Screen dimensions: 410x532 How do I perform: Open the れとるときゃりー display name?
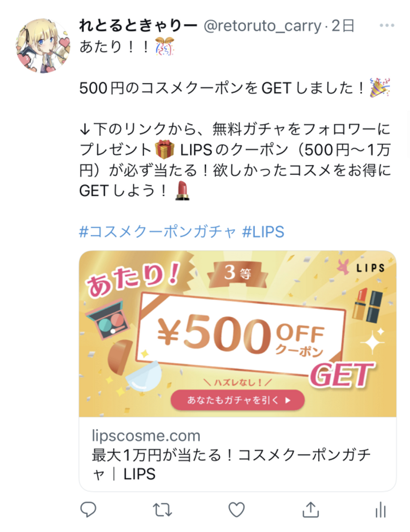[x=138, y=26]
